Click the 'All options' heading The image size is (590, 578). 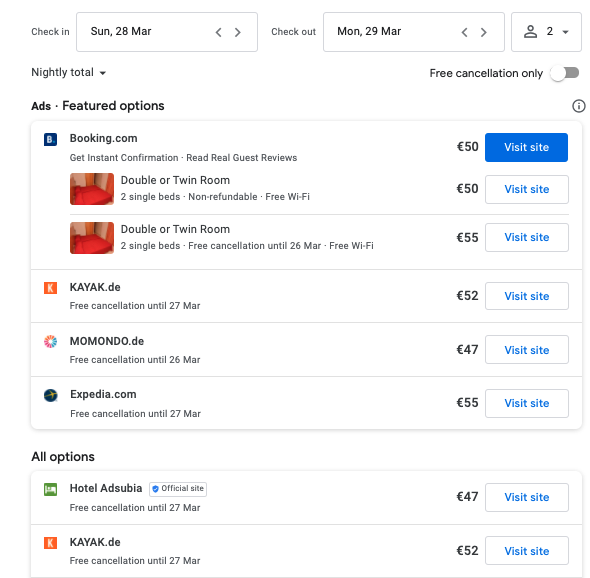pos(63,457)
